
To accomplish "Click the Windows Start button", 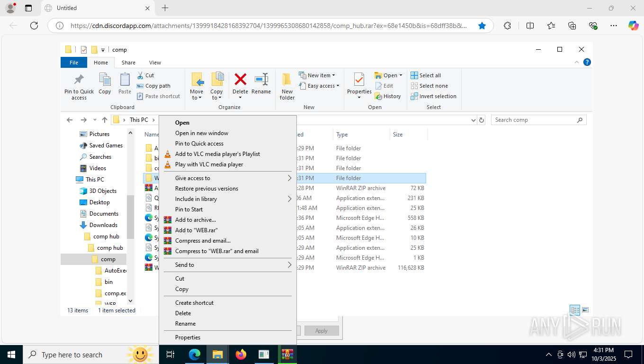I will click(11, 354).
